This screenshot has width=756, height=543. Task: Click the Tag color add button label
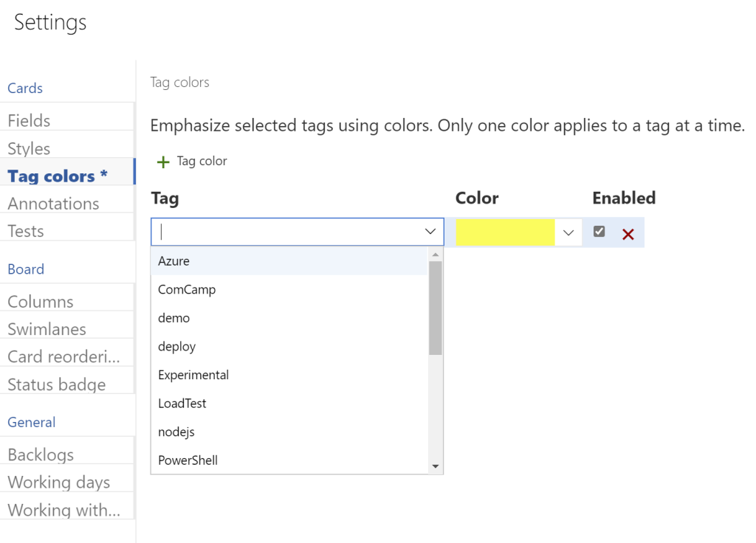click(x=202, y=161)
